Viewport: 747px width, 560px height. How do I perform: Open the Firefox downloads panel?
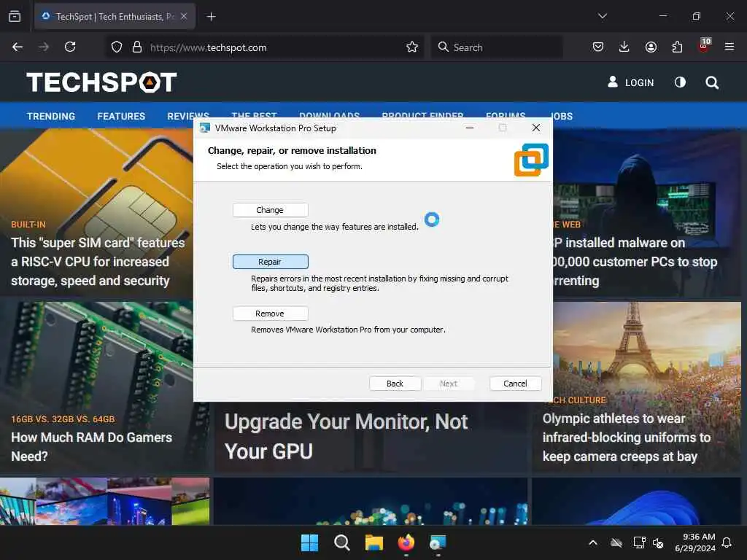point(624,47)
